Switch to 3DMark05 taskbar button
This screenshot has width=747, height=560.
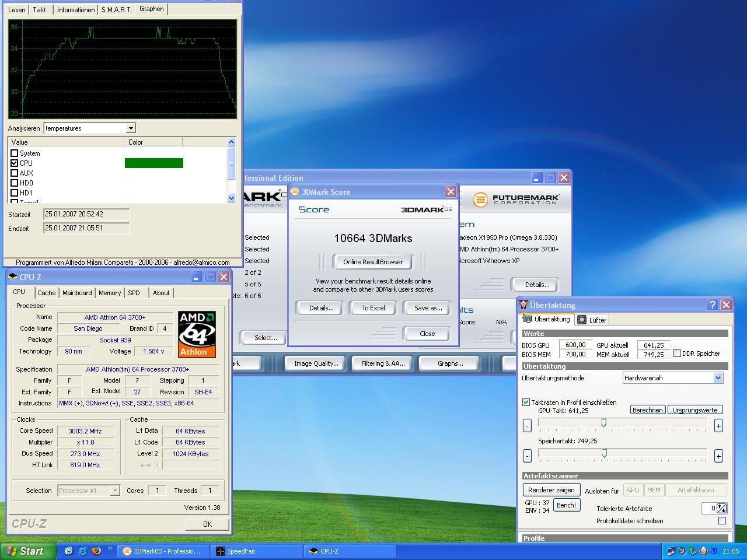[x=163, y=551]
